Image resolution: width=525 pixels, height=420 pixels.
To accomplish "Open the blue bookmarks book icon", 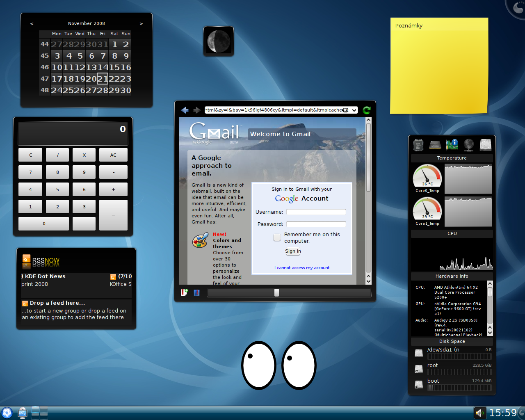I will coord(196,292).
